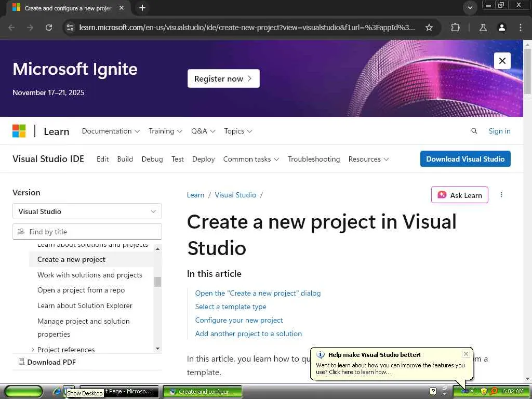The height and width of the screenshot is (399, 532).
Task: Click the Internet Explorer icon in taskbar
Action: [57, 391]
